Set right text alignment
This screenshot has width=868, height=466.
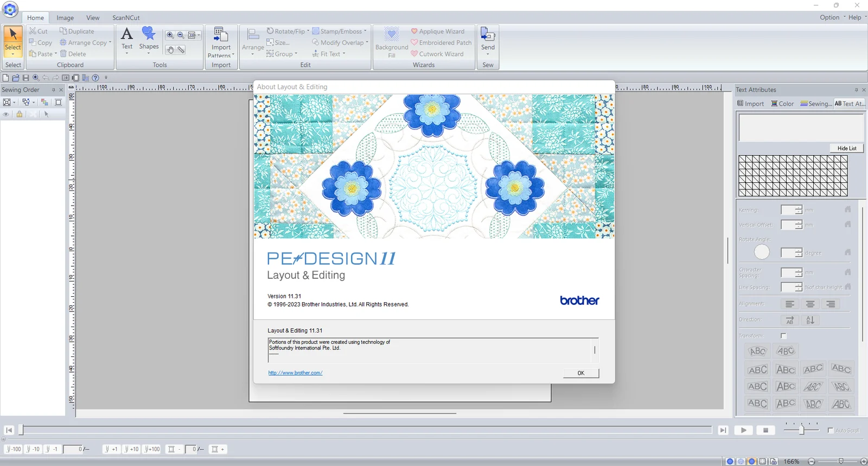[x=831, y=304]
